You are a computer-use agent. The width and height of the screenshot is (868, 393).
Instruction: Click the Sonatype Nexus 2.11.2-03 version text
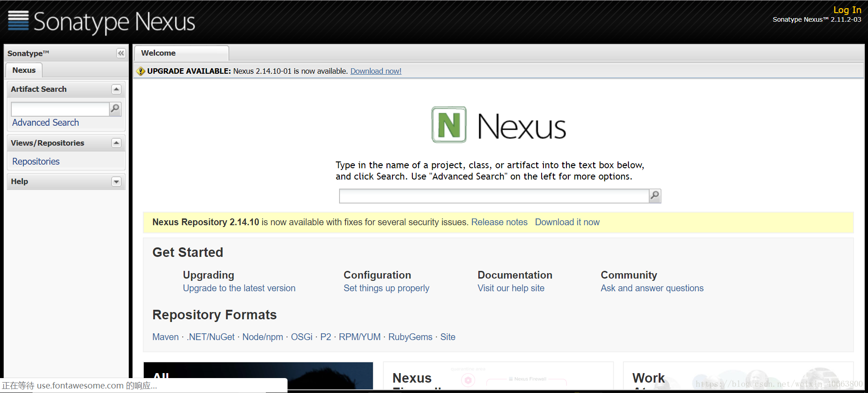(x=817, y=19)
